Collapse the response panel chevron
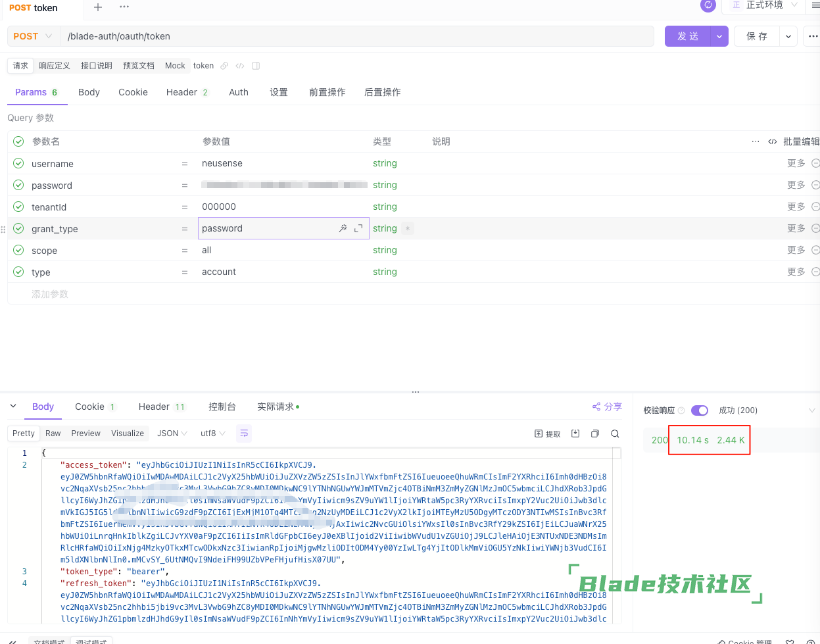 [x=12, y=407]
